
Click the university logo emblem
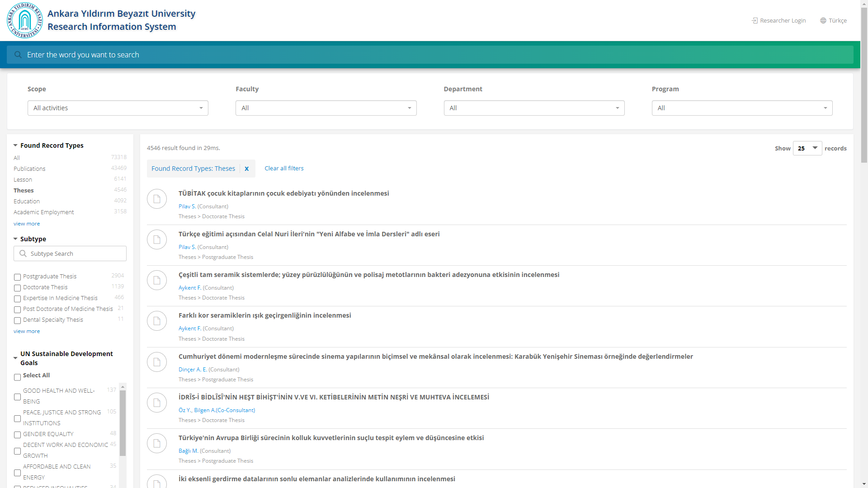tap(25, 20)
